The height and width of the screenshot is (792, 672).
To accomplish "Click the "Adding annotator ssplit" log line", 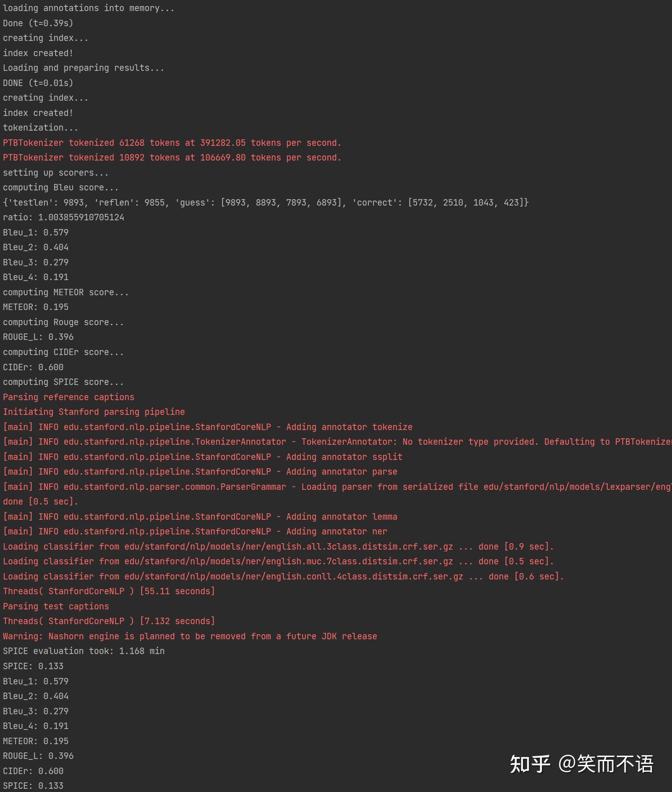I will (202, 457).
